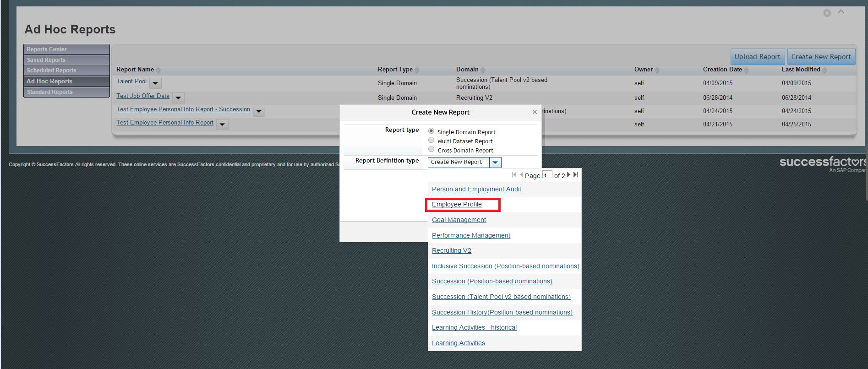
Task: Go to previous page of domain list
Action: coord(521,174)
